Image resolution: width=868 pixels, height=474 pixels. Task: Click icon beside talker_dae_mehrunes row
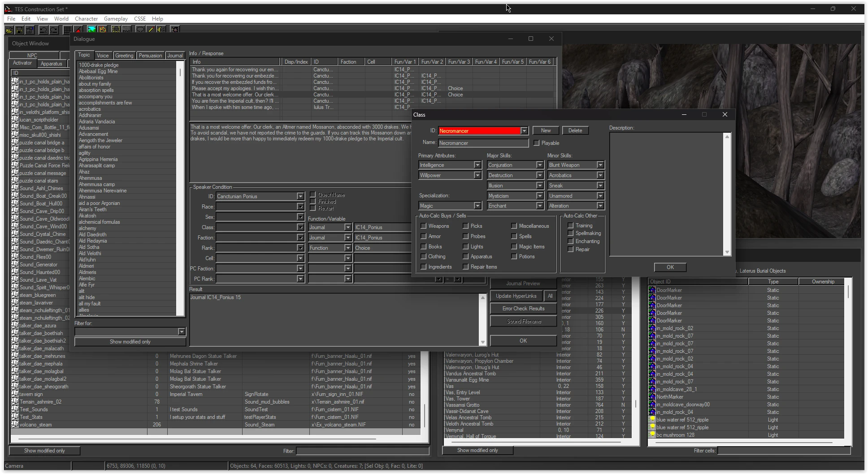[x=15, y=356]
